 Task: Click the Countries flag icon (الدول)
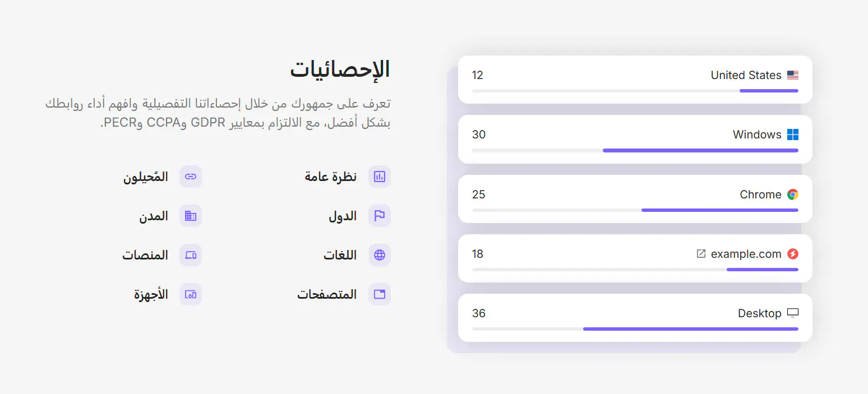[380, 216]
